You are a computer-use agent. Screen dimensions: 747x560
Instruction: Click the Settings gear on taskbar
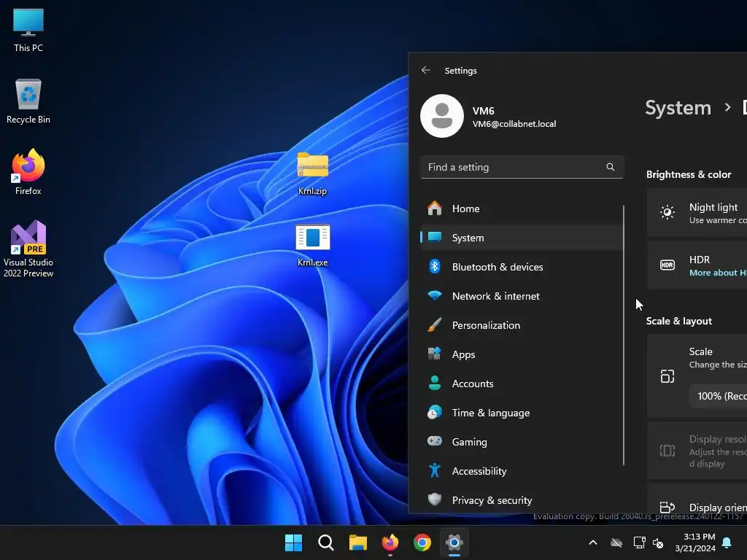pyautogui.click(x=454, y=542)
